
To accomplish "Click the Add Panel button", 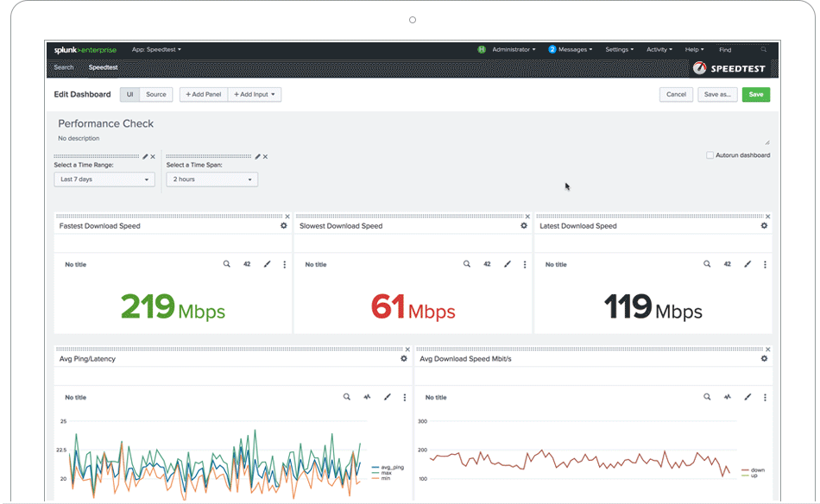I will (x=203, y=94).
